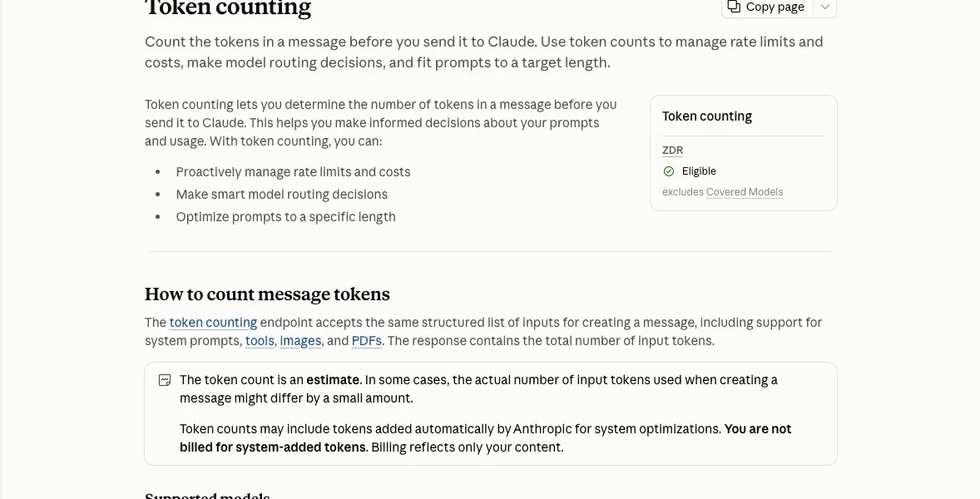980x499 pixels.
Task: Click the How to count message tokens heading
Action: click(x=267, y=294)
